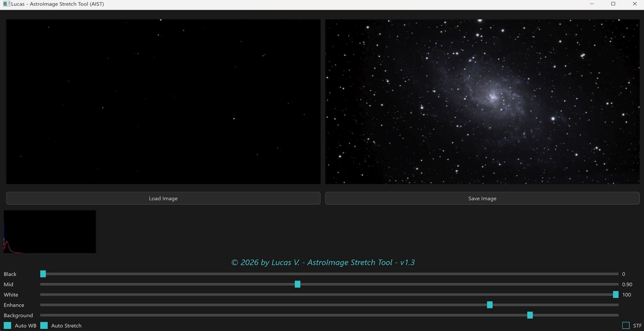Click the Mid value showing 0.90
Image resolution: width=644 pixels, height=331 pixels.
627,284
